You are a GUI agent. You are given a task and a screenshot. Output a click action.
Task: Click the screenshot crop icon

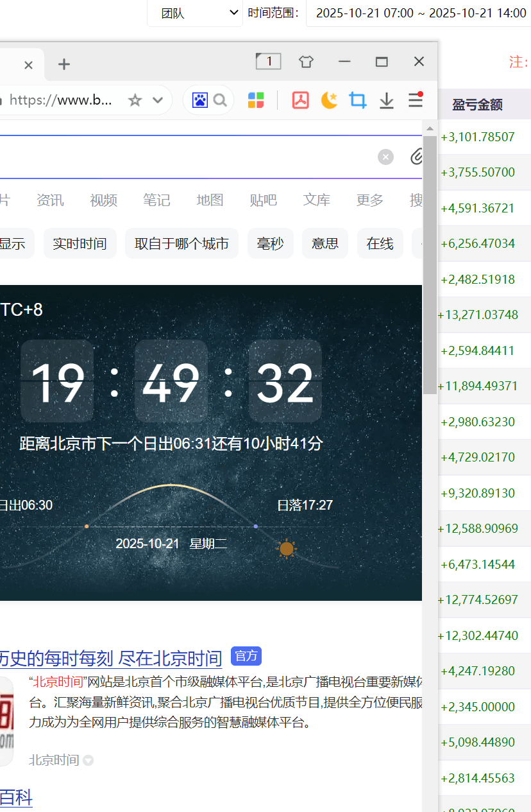click(x=357, y=100)
